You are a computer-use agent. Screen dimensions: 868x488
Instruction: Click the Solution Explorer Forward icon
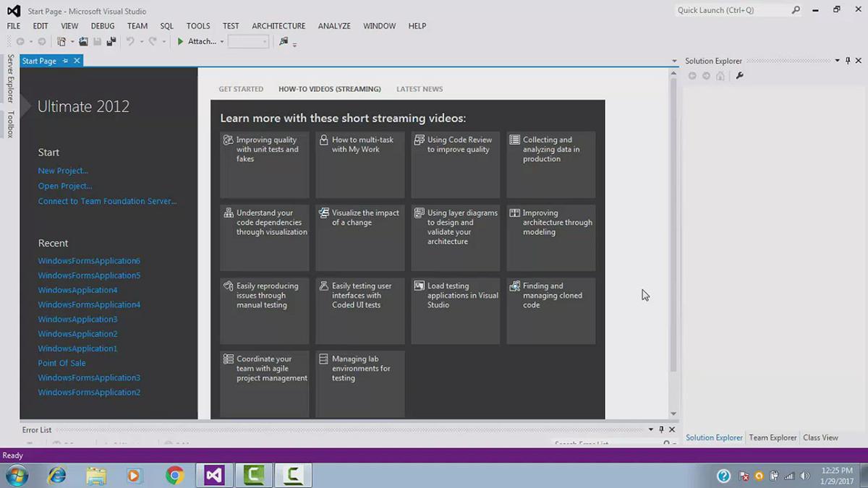coord(706,76)
